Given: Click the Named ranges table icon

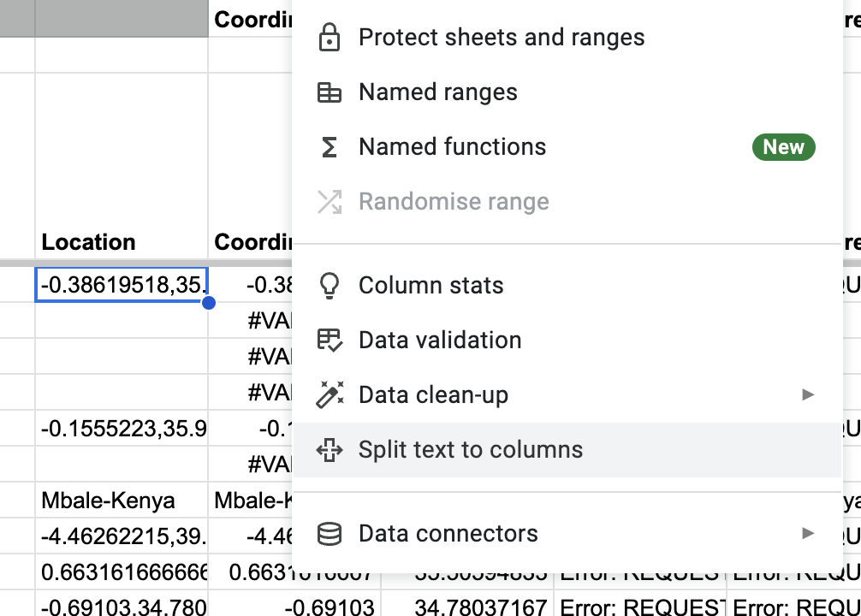Looking at the screenshot, I should [x=330, y=92].
